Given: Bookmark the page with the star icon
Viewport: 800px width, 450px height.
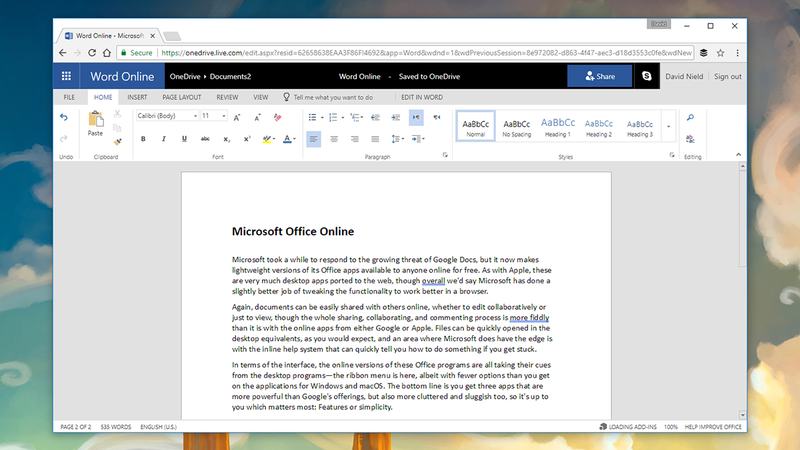Looking at the screenshot, I should tap(720, 53).
